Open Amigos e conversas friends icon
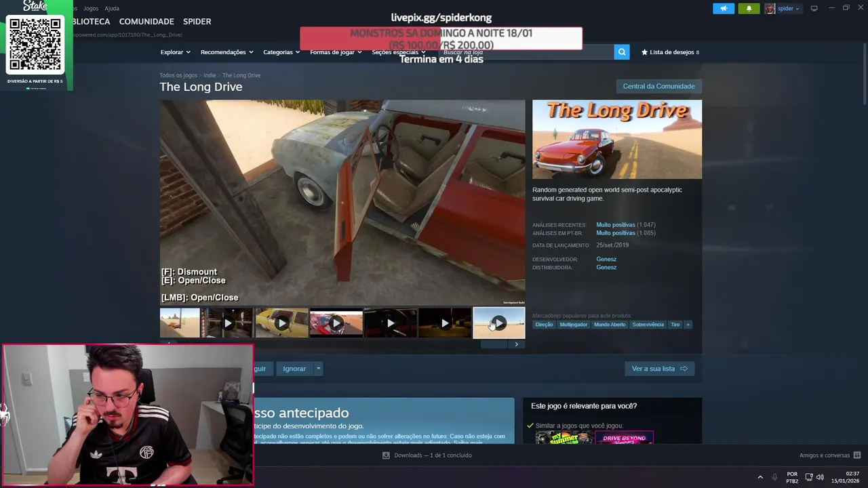 (857, 455)
